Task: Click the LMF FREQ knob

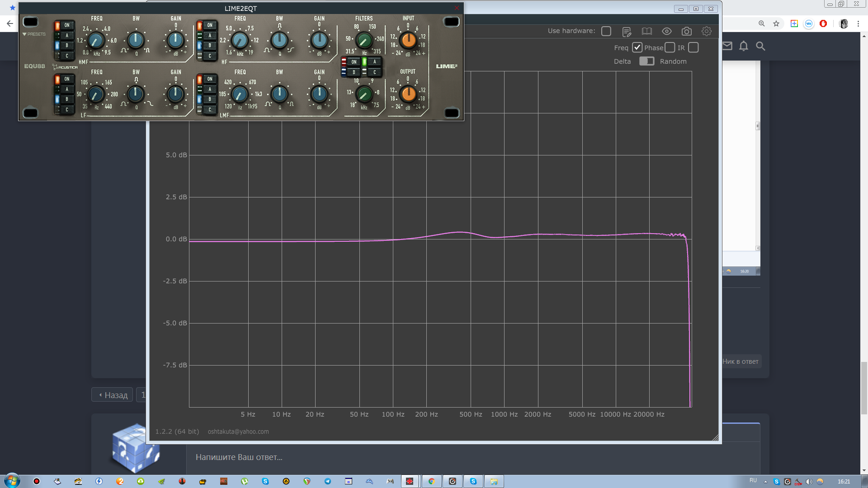Action: [x=240, y=94]
